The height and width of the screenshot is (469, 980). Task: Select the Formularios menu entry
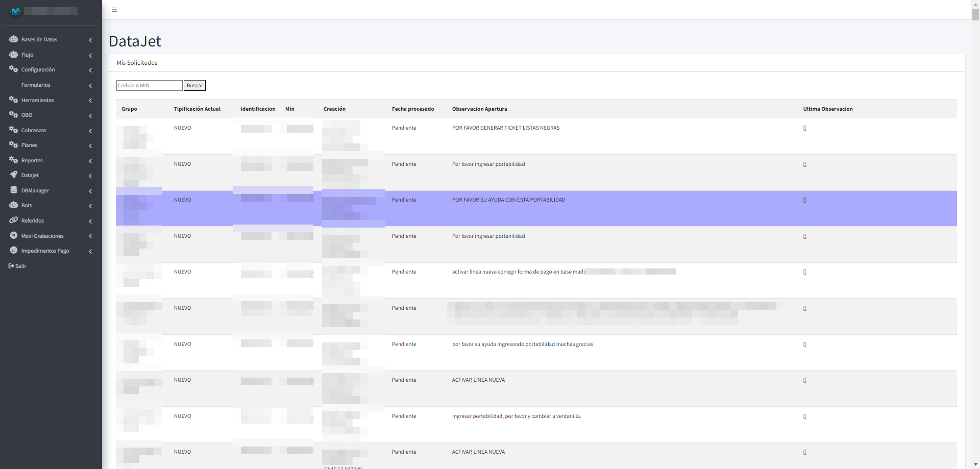(x=36, y=85)
